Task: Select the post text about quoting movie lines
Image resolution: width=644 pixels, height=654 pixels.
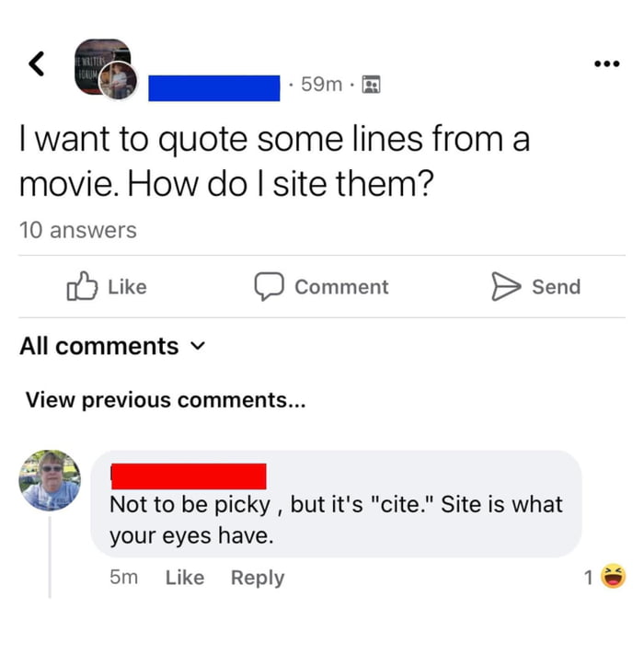Action: (x=274, y=163)
